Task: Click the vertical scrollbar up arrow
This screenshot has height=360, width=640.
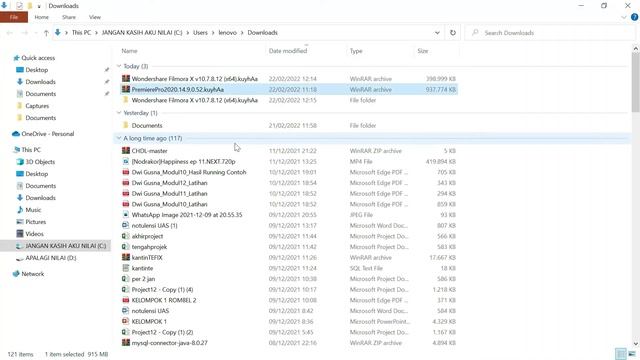Action: 636,49
